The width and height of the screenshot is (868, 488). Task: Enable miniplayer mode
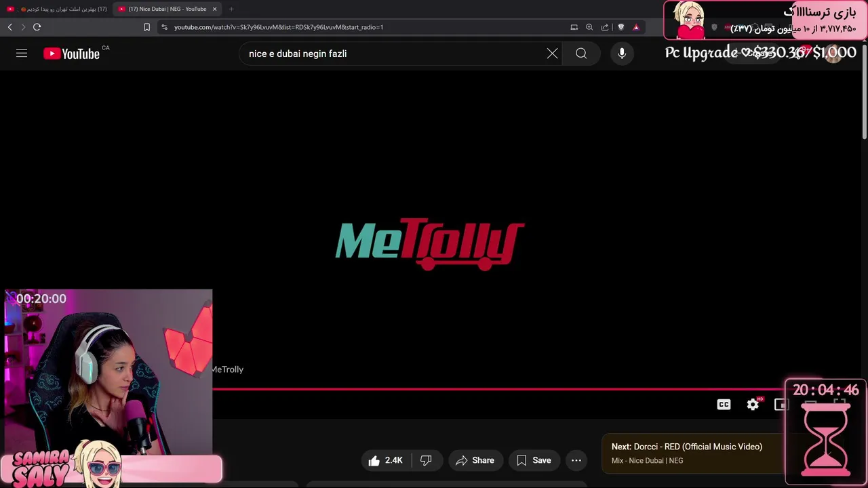[x=781, y=405]
